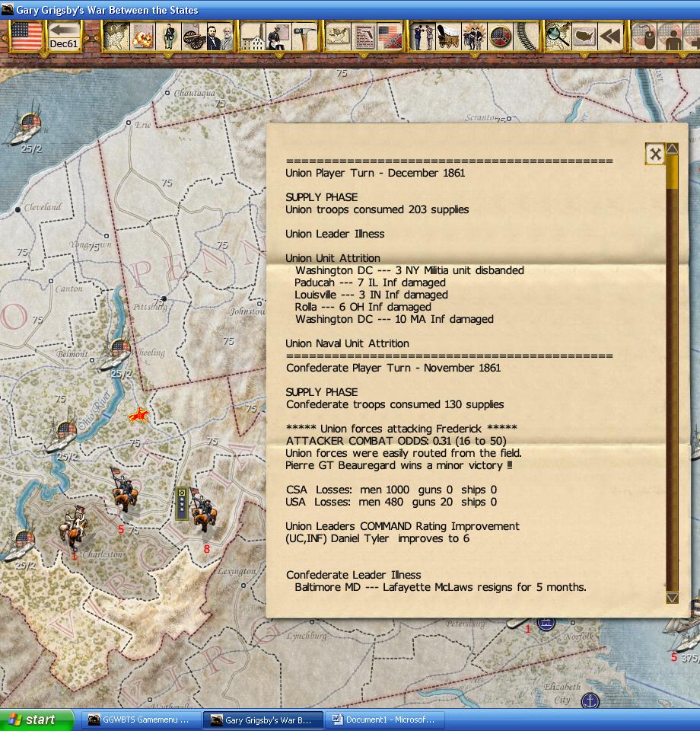The image size is (700, 734).
Task: Select the covered supply wagon icon
Action: click(448, 36)
